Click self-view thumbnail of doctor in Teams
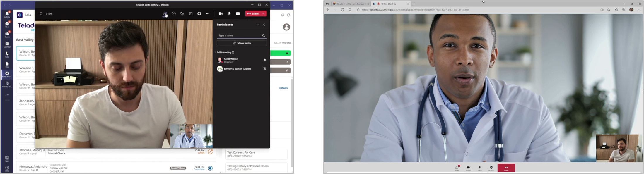644x174 pixels. (x=191, y=136)
